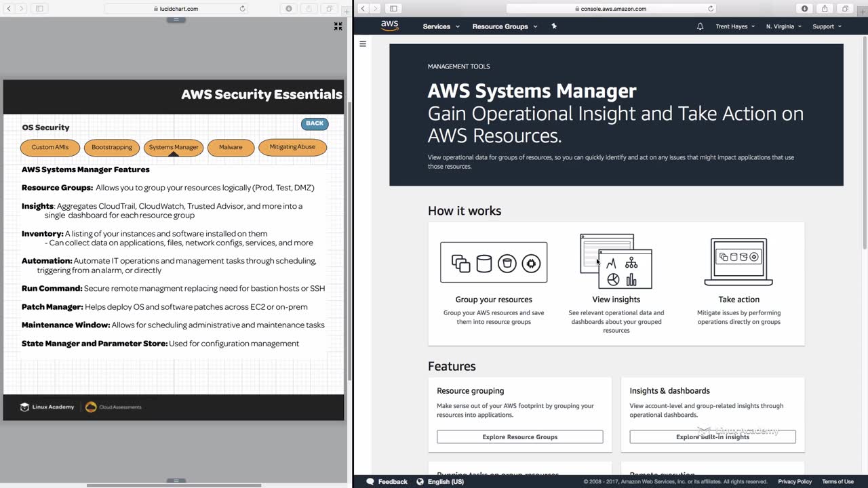Reload the console.aws.amazon.com page
This screenshot has height=488, width=868.
click(711, 9)
